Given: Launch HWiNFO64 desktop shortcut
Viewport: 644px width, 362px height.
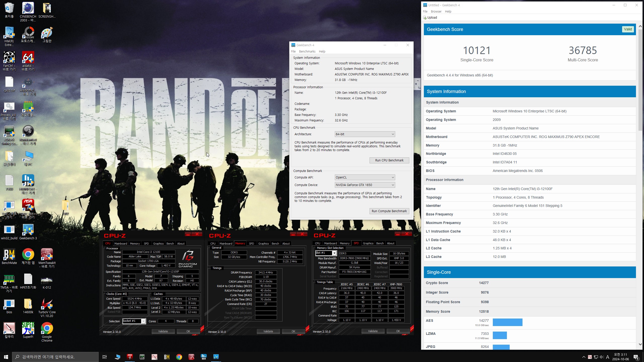Looking at the screenshot, I should click(x=28, y=184).
